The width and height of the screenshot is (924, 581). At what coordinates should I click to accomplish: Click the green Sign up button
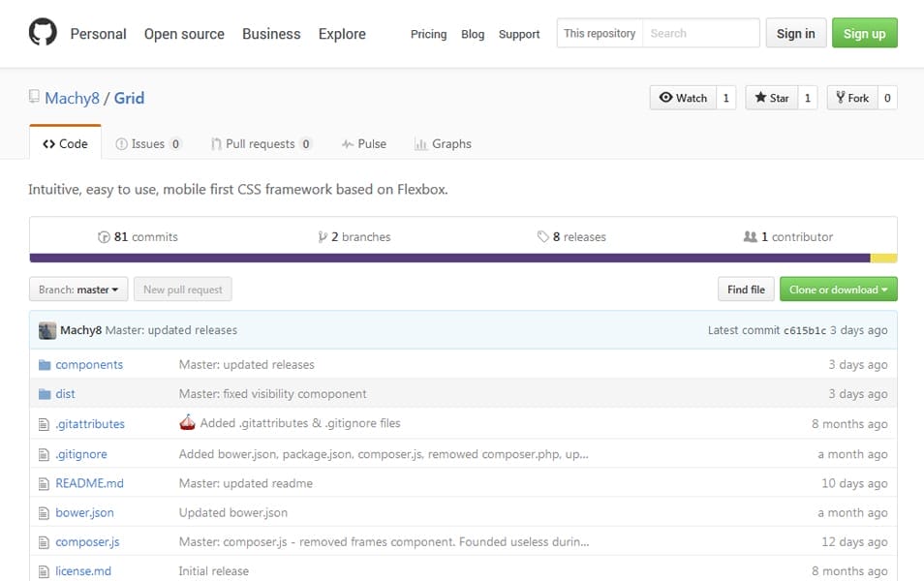point(865,33)
